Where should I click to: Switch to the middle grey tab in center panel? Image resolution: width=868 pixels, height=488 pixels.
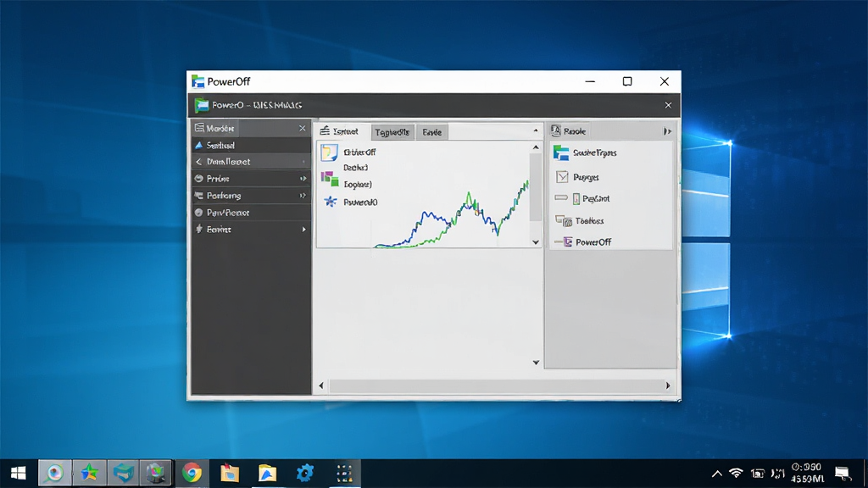[x=392, y=132]
